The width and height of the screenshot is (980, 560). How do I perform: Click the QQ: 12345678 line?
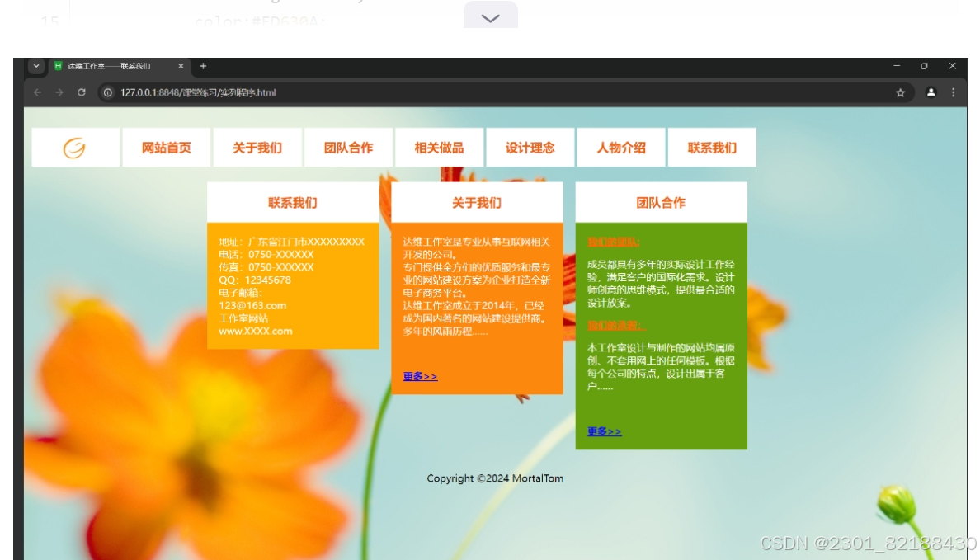coord(255,280)
